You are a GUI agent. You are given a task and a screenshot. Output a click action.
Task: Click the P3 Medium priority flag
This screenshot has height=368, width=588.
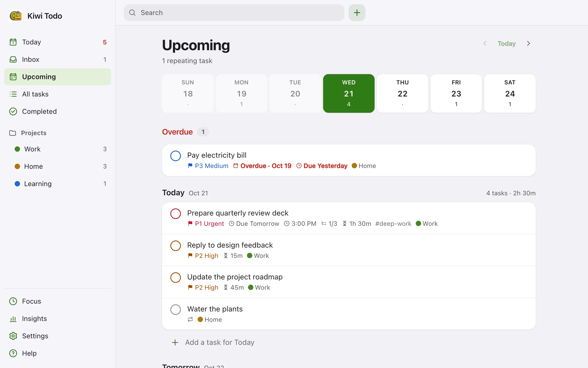pos(208,166)
